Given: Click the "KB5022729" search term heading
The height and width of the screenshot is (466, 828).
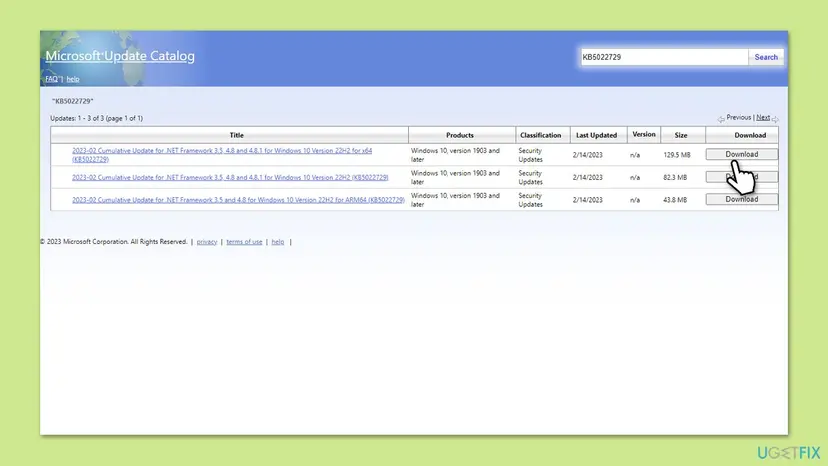Looking at the screenshot, I should (x=72, y=101).
